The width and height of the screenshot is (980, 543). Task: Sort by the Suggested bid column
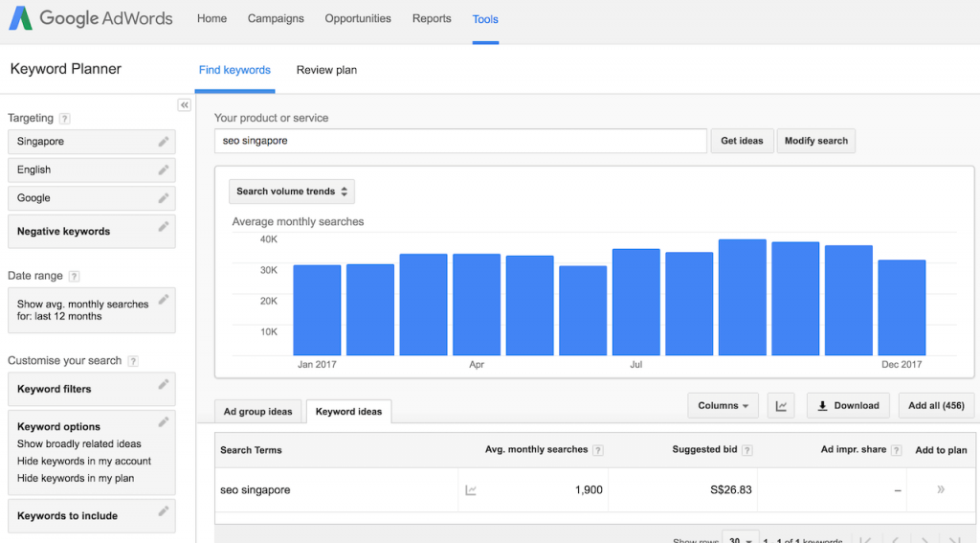coord(704,450)
